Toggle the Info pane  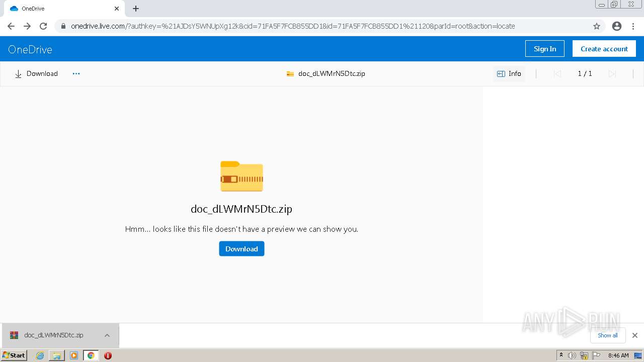pos(509,73)
